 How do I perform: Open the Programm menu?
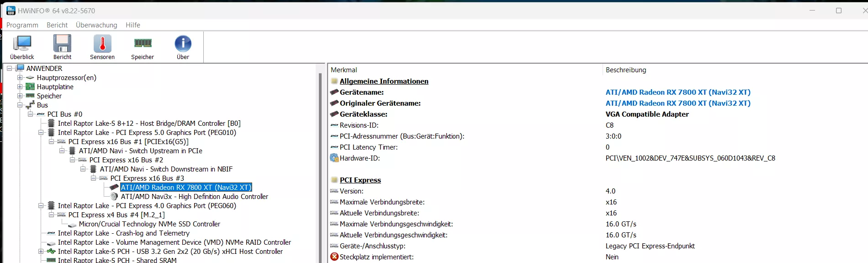[x=22, y=25]
